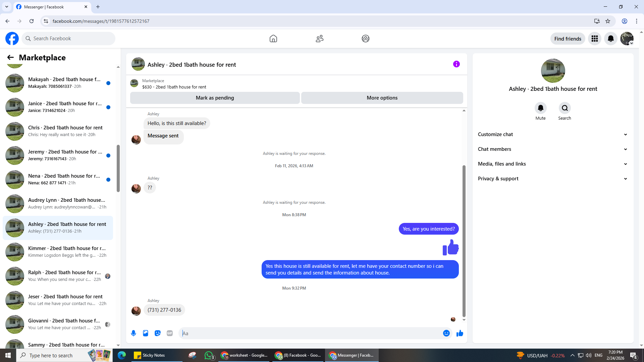Open the Facebook menu grid icon

pos(595,39)
